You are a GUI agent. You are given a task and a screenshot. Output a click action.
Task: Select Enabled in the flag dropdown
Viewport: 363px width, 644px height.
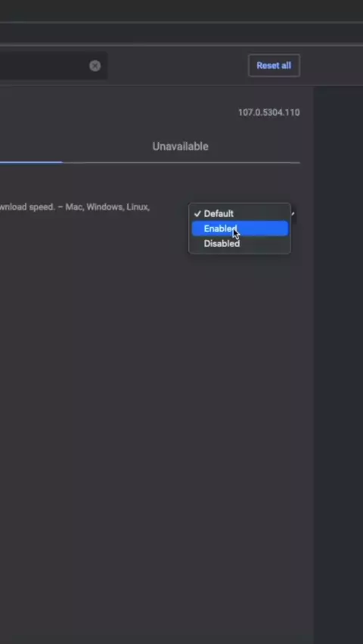coord(240,228)
